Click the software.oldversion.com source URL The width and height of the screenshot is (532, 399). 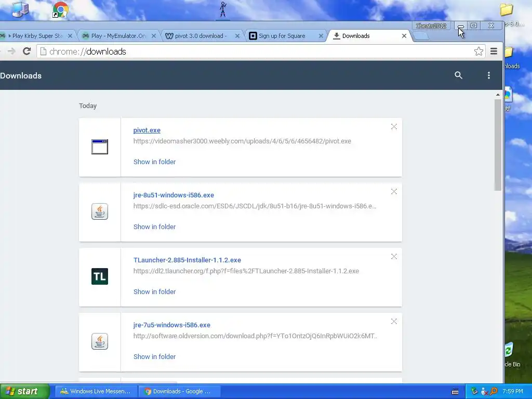(x=255, y=336)
